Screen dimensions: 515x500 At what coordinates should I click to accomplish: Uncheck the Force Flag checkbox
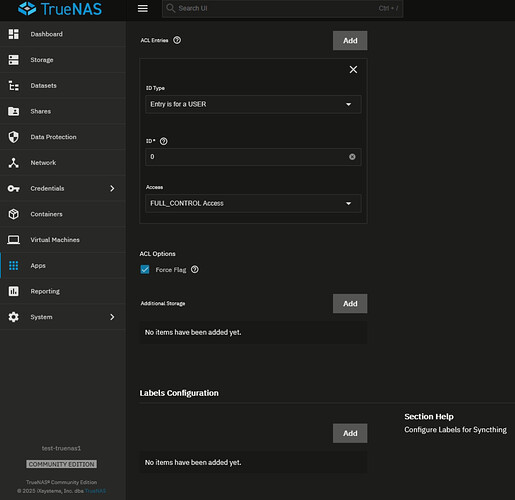click(x=145, y=269)
